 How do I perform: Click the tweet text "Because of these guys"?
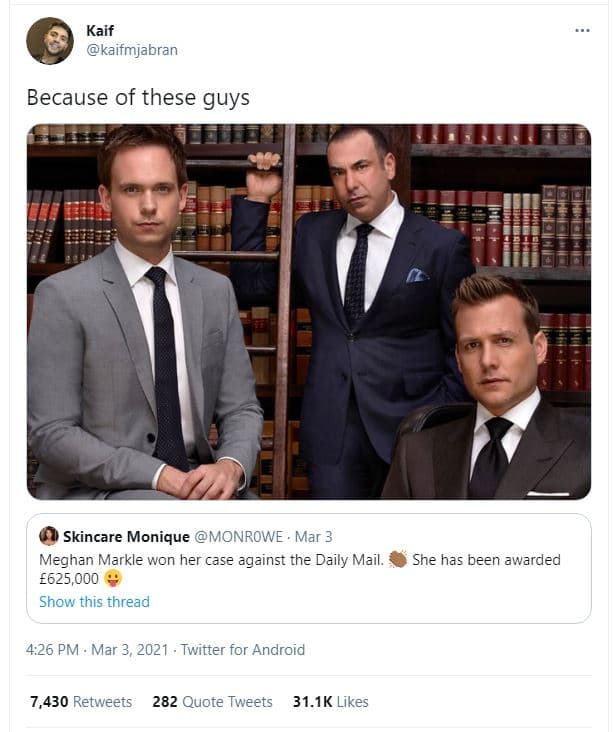click(x=137, y=98)
